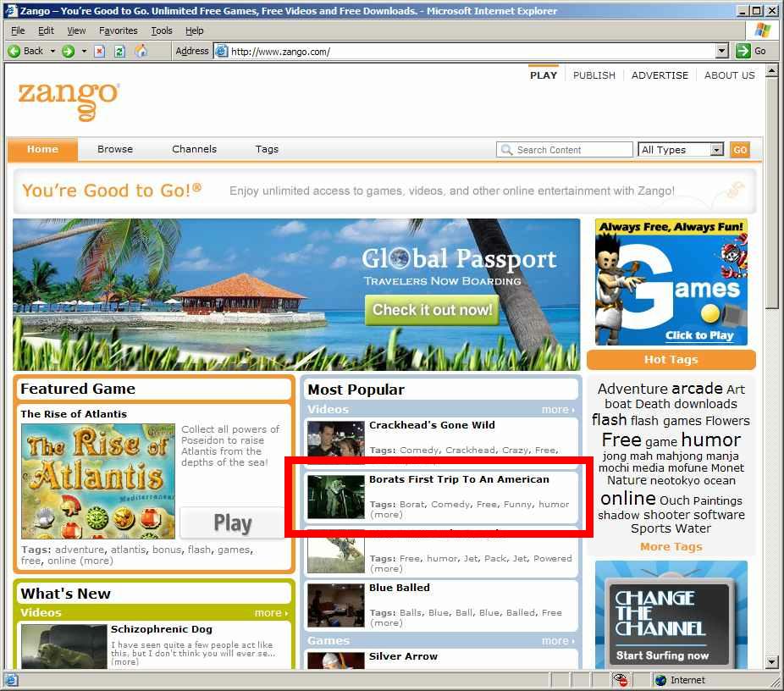
Task: Click the mahjong tag in Hot Tags
Action: click(x=680, y=456)
